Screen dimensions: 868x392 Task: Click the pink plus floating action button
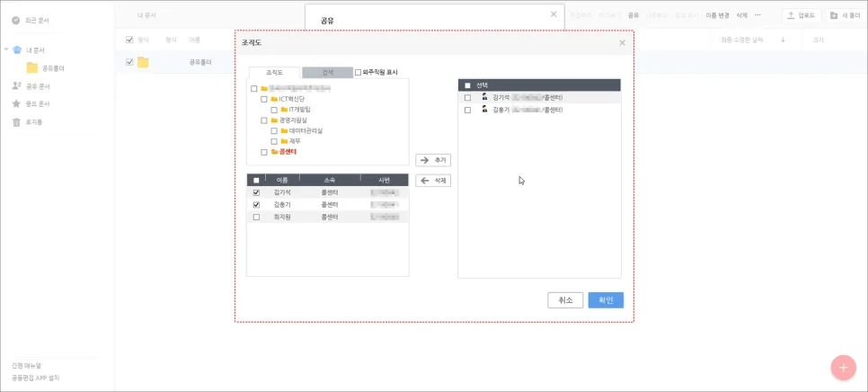[x=843, y=367]
